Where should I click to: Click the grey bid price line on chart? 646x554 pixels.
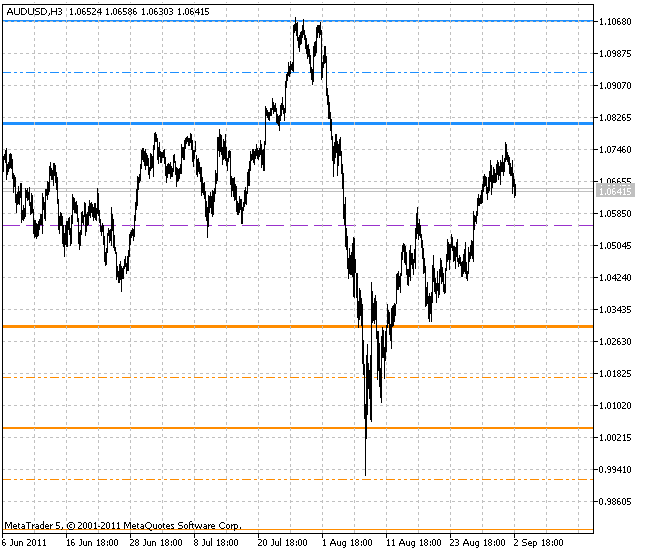click(x=298, y=190)
